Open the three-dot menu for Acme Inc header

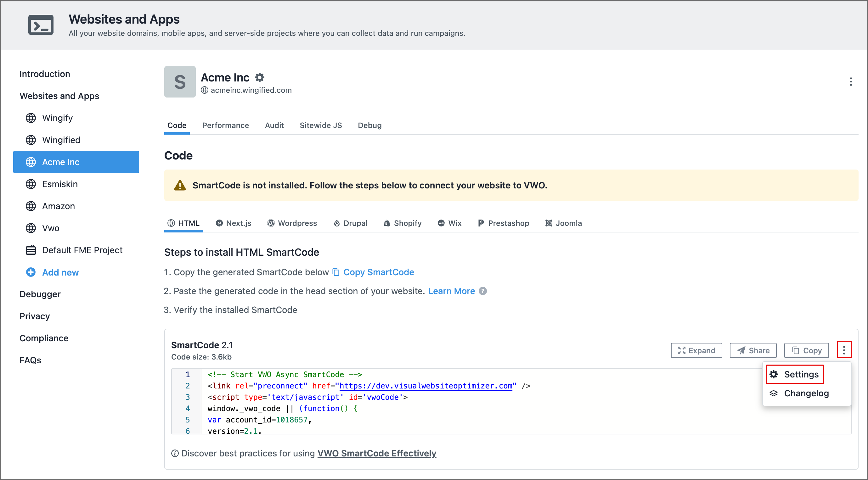pos(851,81)
